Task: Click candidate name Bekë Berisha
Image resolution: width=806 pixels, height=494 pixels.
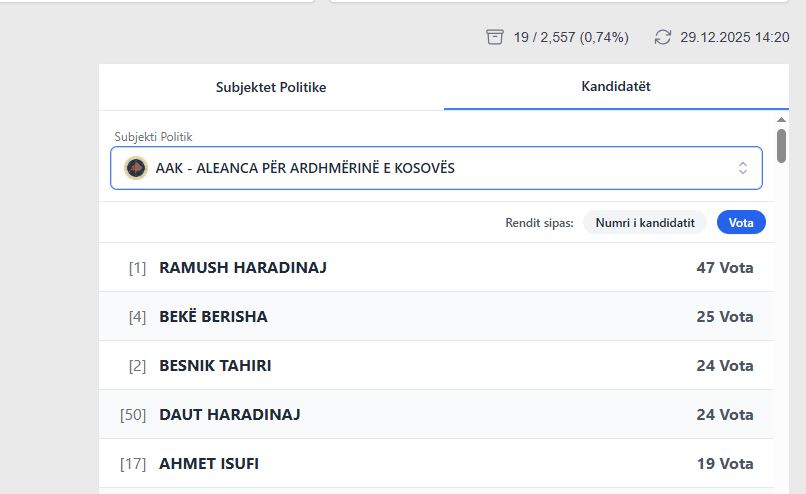Action: click(x=213, y=317)
